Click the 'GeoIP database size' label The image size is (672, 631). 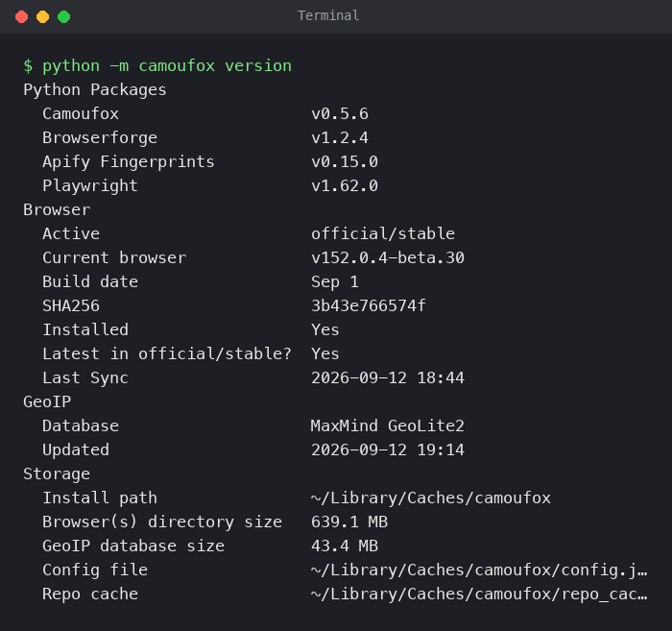133,546
